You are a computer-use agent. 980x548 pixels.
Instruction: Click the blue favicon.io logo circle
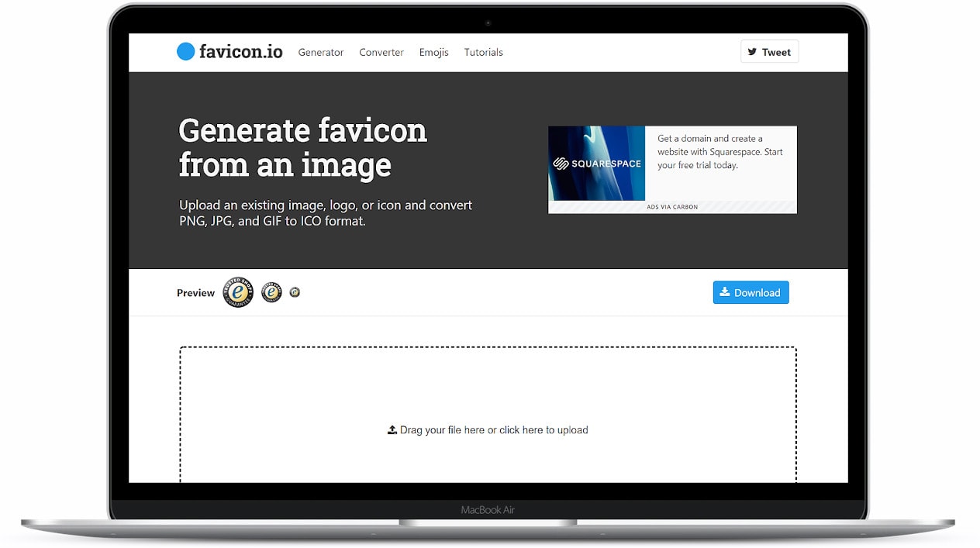pos(186,51)
